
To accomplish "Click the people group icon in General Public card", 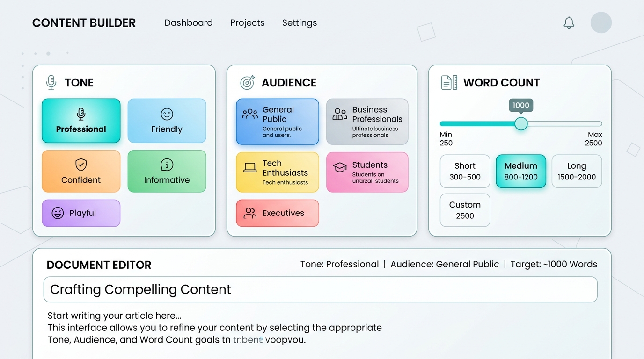I will tap(250, 114).
